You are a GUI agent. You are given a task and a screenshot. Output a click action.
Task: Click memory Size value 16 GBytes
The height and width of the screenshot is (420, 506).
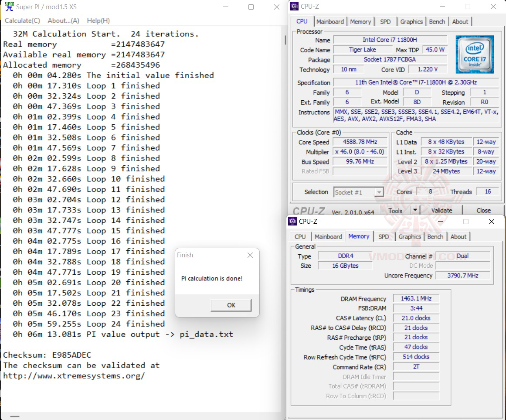[x=345, y=266]
